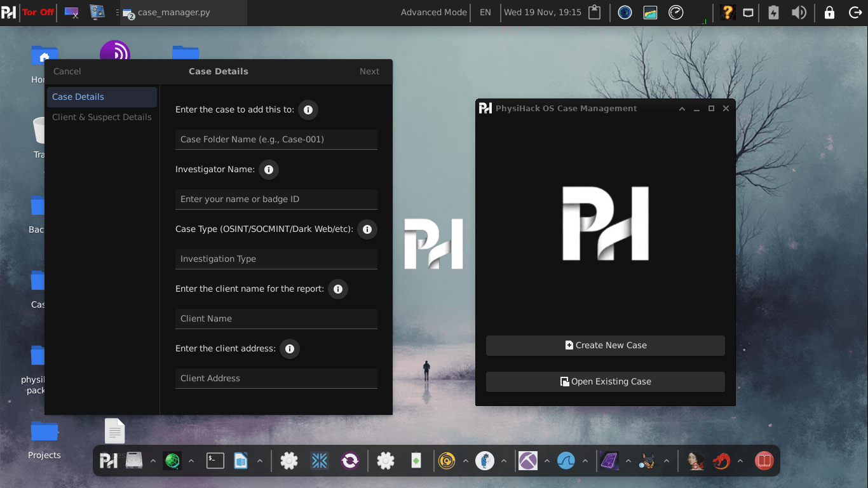
Task: Open the terminal from the dock
Action: point(215,461)
